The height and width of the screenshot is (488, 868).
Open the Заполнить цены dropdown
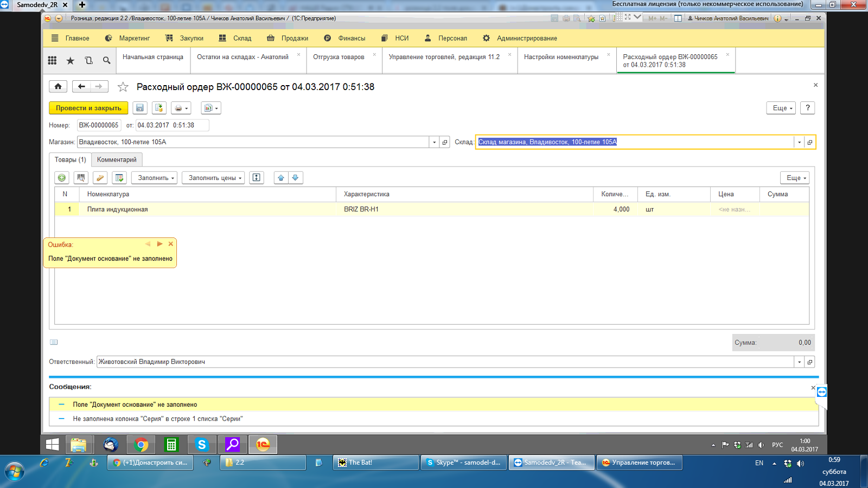[215, 178]
